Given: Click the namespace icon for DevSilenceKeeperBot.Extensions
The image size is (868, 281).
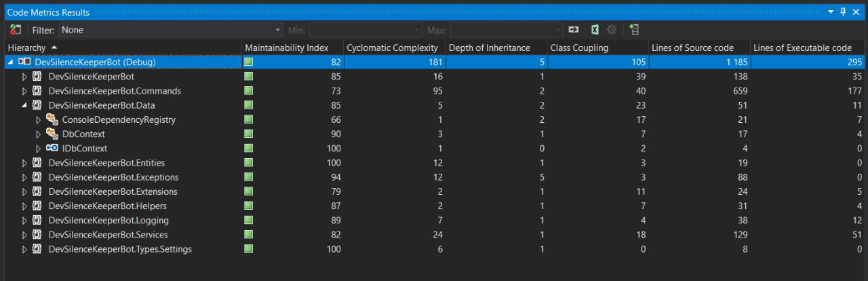Looking at the screenshot, I should point(37,191).
